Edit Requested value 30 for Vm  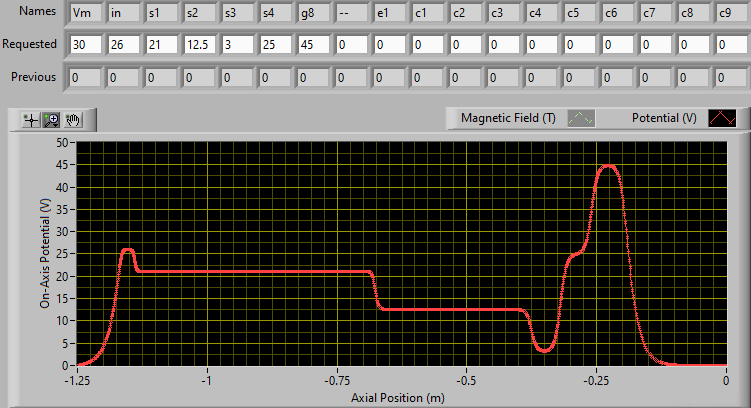[x=86, y=45]
